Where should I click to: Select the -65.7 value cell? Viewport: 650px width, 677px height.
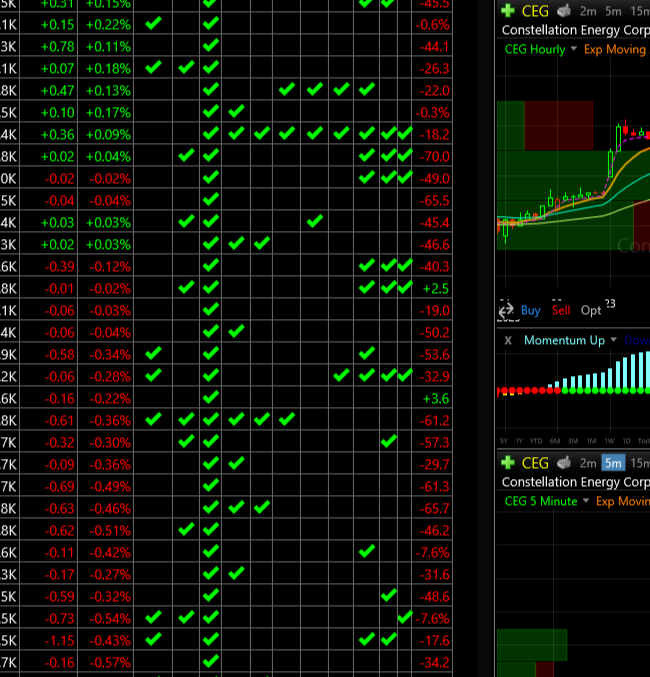[x=434, y=509]
